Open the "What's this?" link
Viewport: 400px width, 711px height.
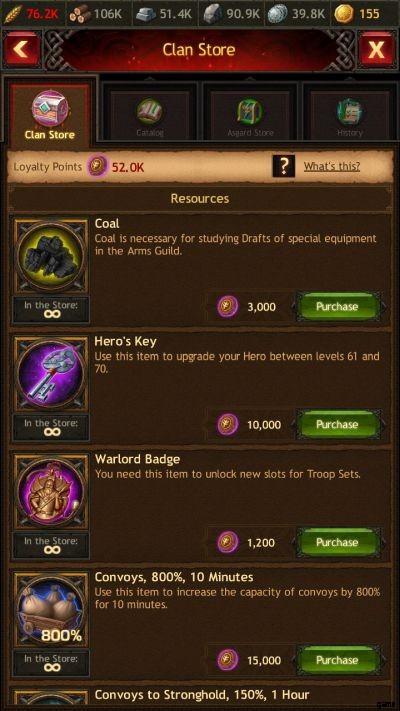(332, 166)
